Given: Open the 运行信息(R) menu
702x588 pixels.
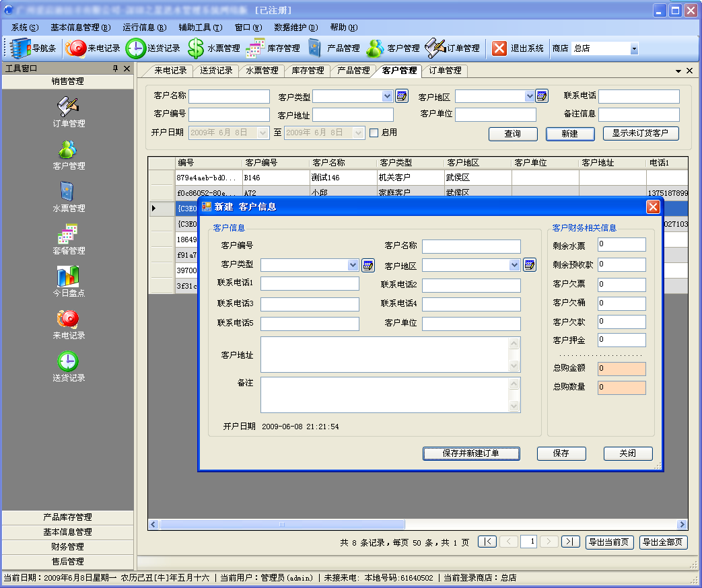Looking at the screenshot, I should [145, 28].
